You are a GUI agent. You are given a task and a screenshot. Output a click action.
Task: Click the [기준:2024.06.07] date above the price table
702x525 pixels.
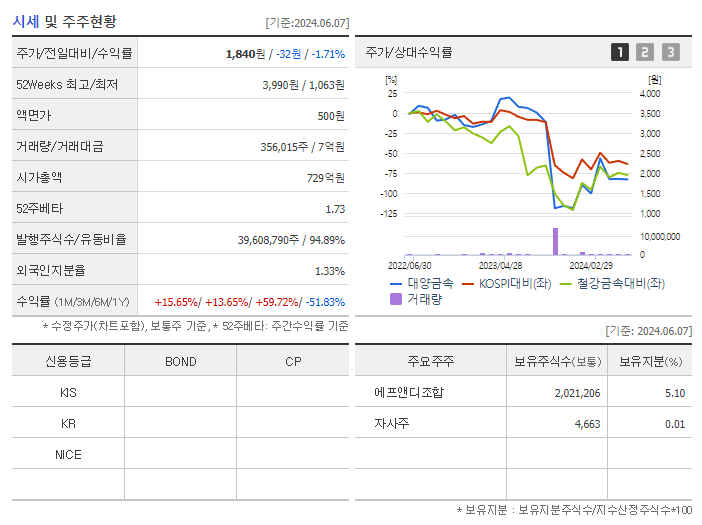307,23
